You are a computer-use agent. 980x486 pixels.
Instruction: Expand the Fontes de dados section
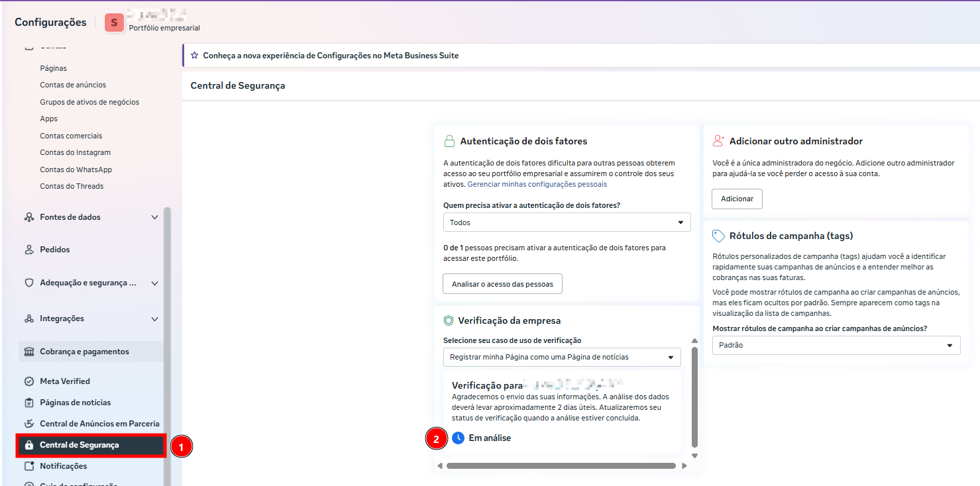pos(154,217)
